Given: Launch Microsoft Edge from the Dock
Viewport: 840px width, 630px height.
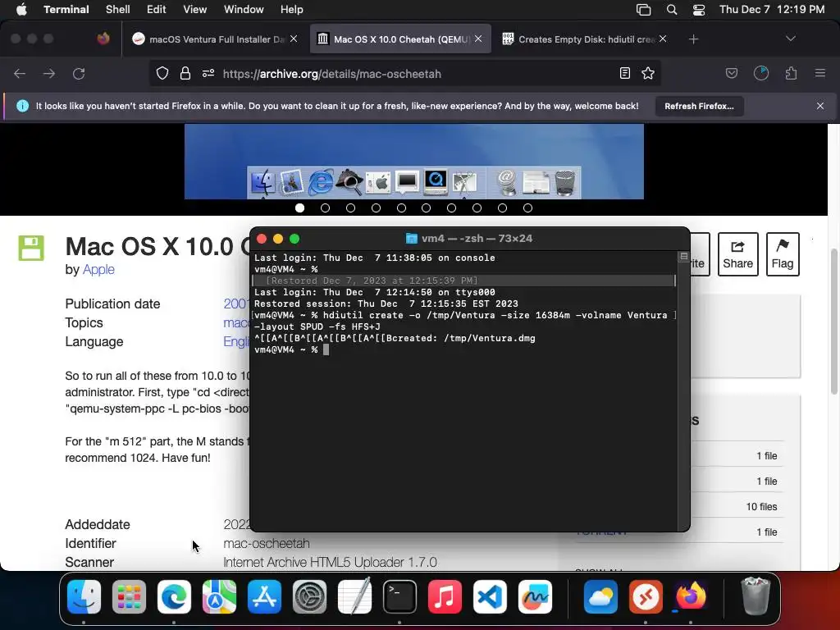Looking at the screenshot, I should click(174, 597).
